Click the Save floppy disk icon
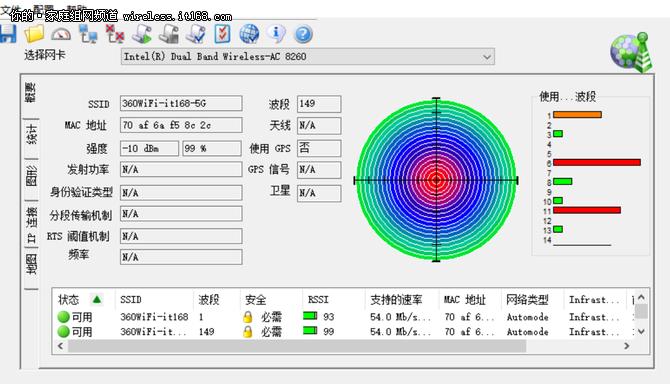The image size is (670, 384). pos(7,34)
